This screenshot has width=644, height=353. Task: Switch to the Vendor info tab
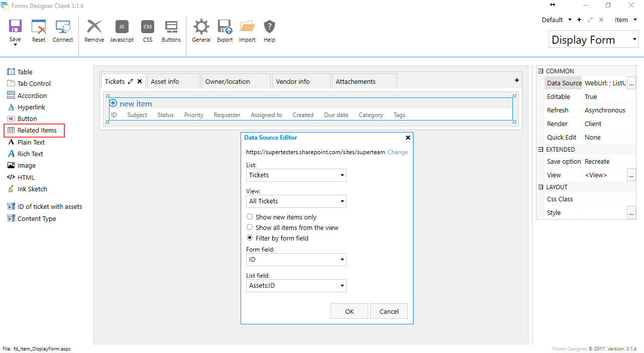coord(300,81)
